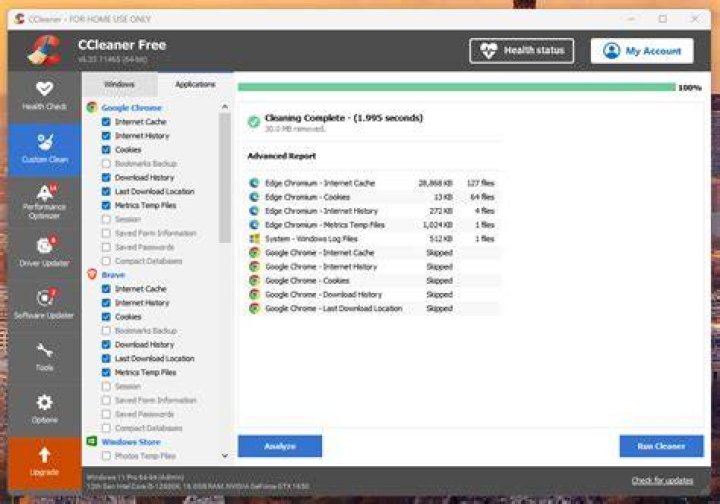Collapse the Google Chrome tree group
This screenshot has height=504, width=720.
(x=131, y=108)
